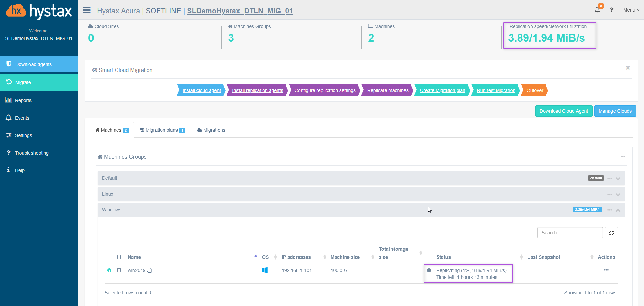644x306 pixels.
Task: Tick the win2019 row checkbox
Action: (119, 270)
